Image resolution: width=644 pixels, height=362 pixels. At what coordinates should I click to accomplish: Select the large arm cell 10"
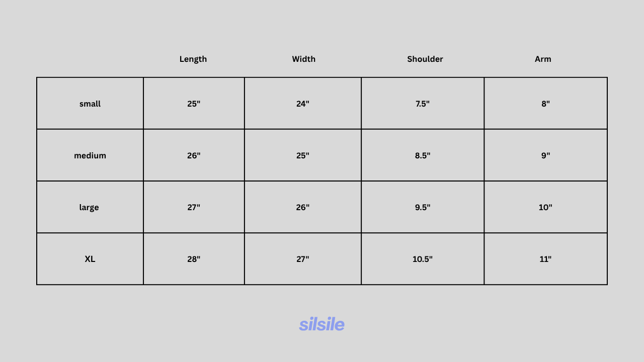click(x=545, y=207)
